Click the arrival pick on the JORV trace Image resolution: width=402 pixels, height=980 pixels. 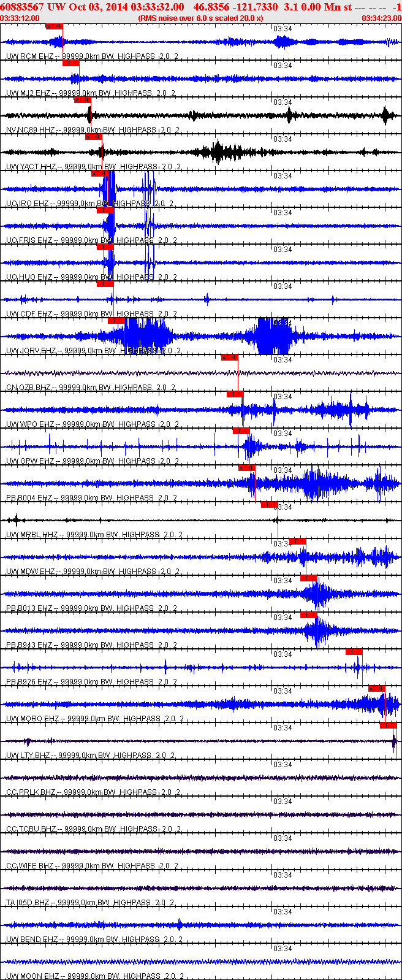(116, 321)
